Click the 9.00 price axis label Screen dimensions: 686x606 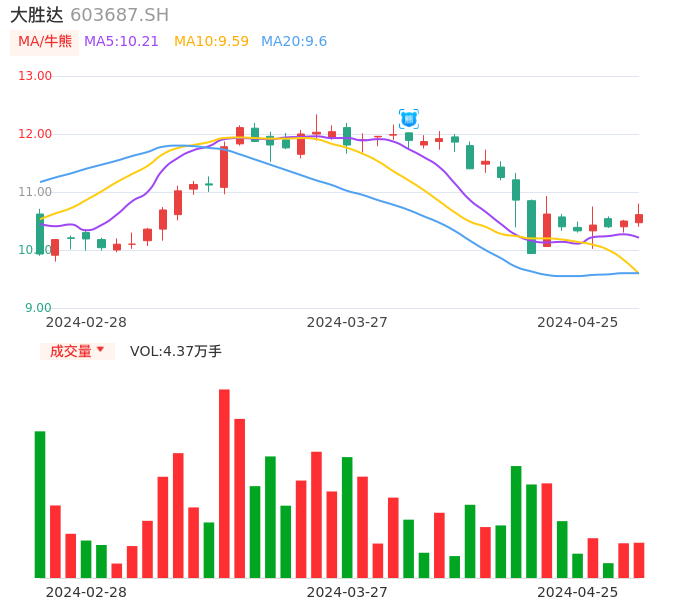38,308
